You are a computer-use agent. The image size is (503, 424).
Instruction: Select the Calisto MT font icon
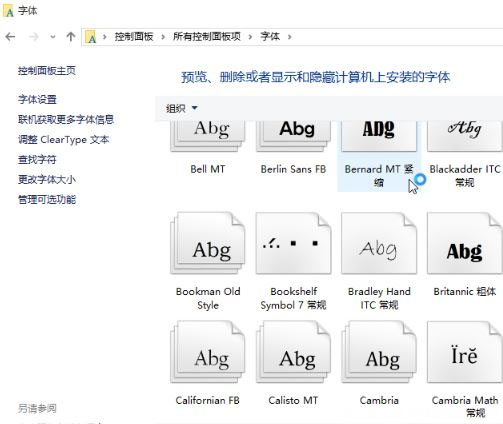pyautogui.click(x=293, y=352)
